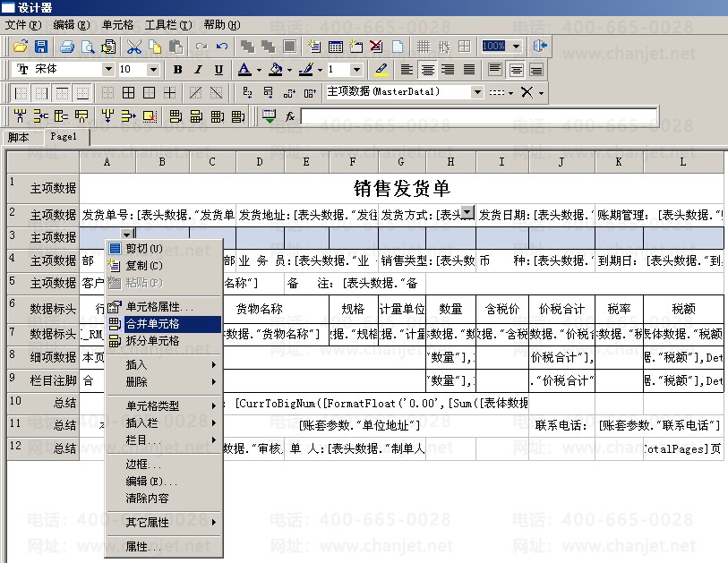Select 合并单元格 in the context menu
728x563 pixels.
152,324
